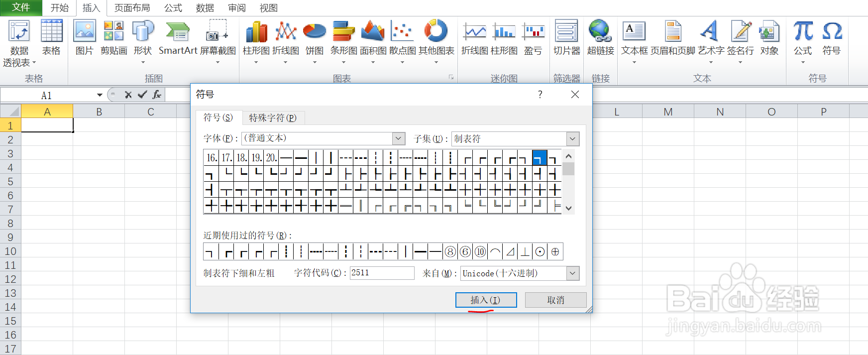Insert a Signature Line (签名行)
This screenshot has height=355, width=868.
point(741,42)
